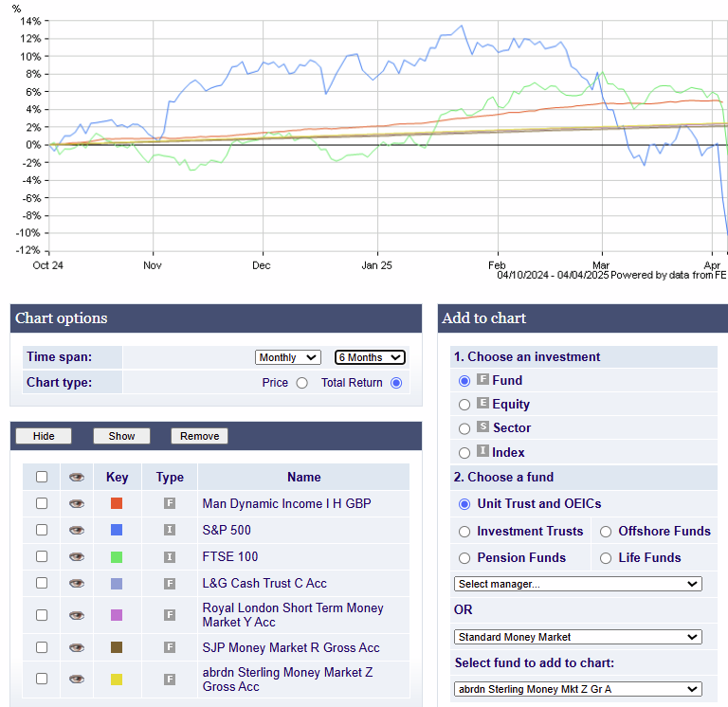Viewport: 728px width, 707px height.
Task: Check the box for L&G Cash Trust C Acc
Action: tap(42, 583)
